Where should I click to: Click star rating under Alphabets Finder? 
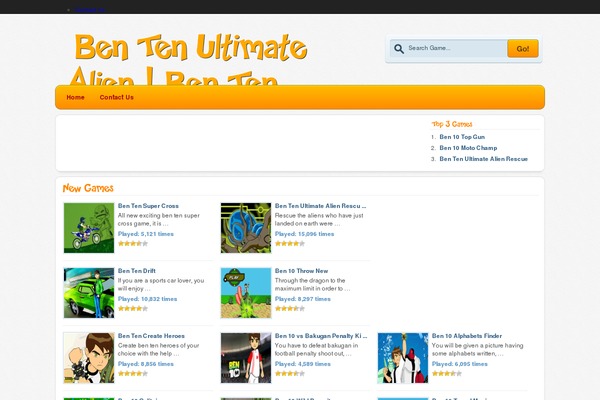pyautogui.click(x=447, y=374)
